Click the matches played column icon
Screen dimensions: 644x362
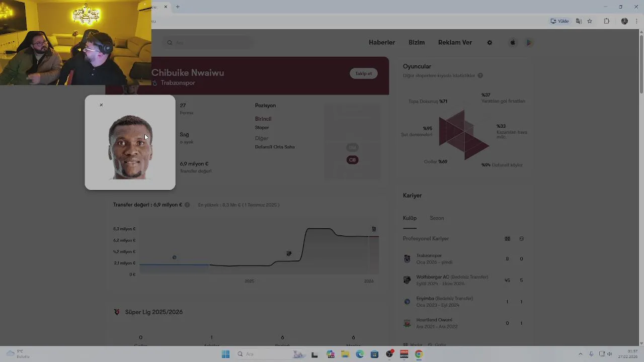(x=507, y=239)
